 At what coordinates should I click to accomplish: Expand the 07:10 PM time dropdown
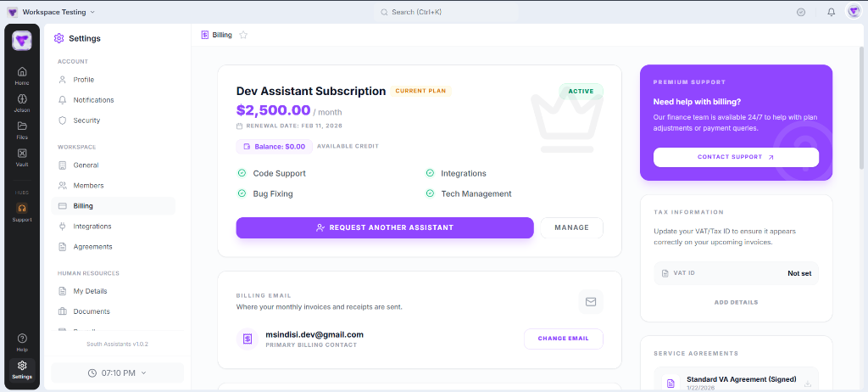(x=117, y=372)
